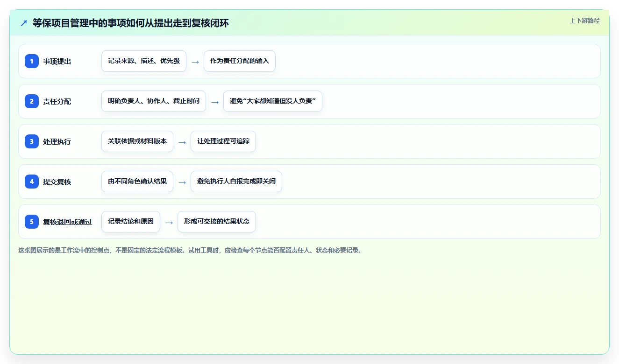Click step number 1 badge for 事项提出
Image resolution: width=619 pixels, height=364 pixels.
[32, 61]
